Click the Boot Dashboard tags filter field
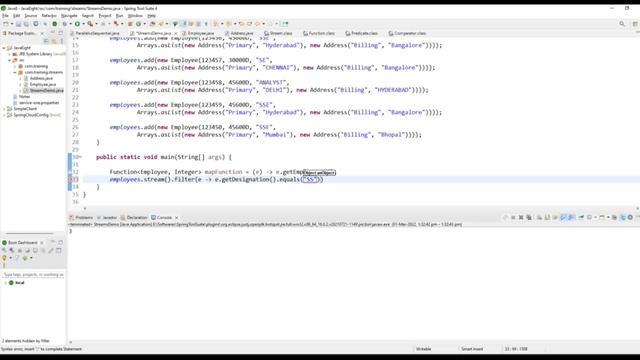Viewport: 640px width, 360px height. (33, 275)
